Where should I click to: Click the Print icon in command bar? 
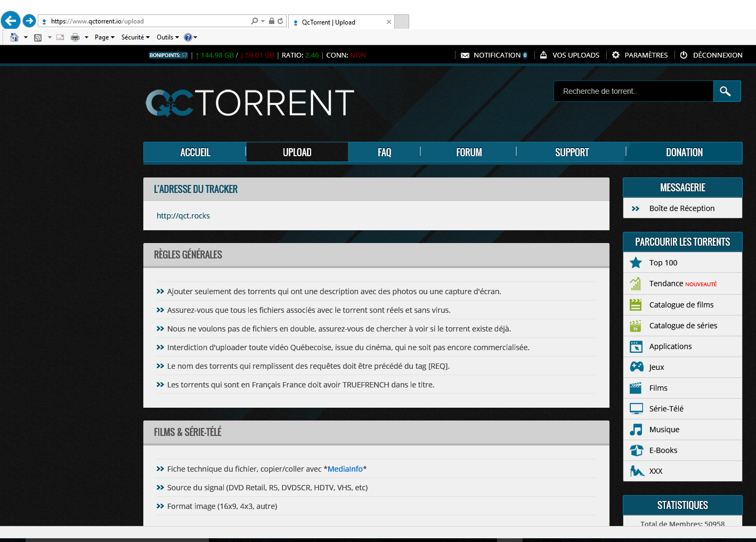(75, 37)
